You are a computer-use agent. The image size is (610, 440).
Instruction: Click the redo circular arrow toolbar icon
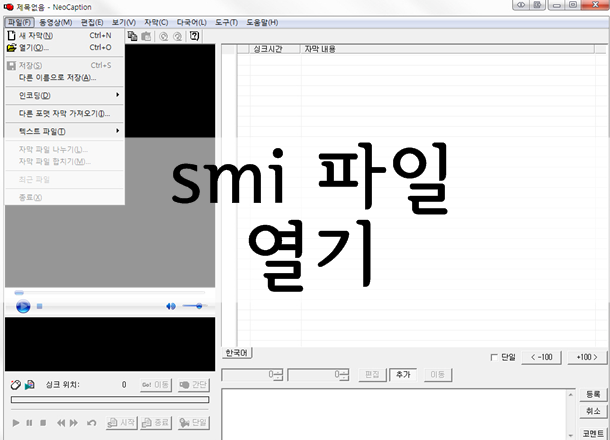click(x=177, y=37)
